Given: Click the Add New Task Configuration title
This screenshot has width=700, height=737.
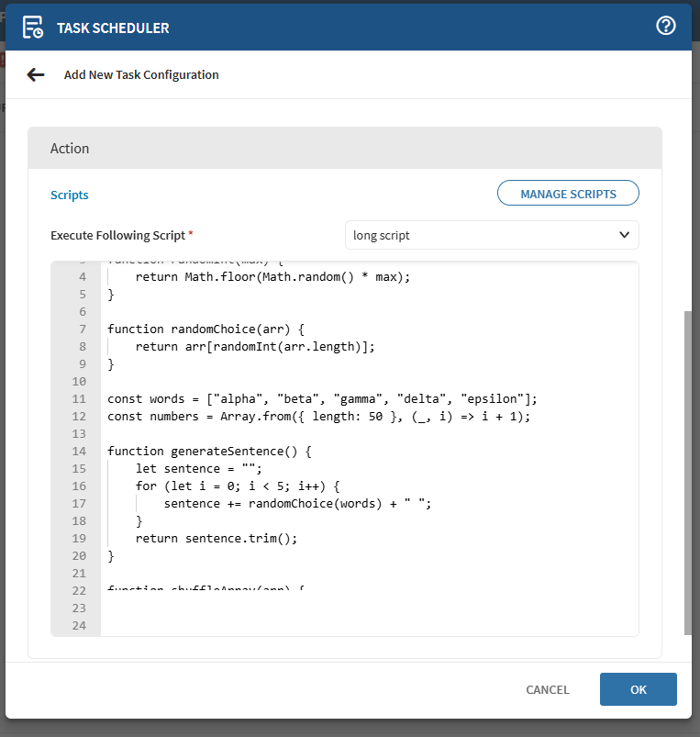Looking at the screenshot, I should pos(141,74).
